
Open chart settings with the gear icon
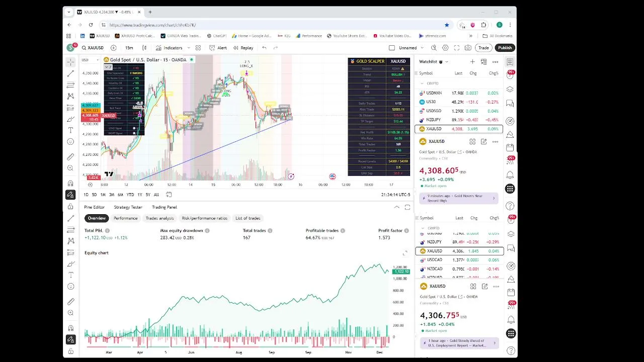[445, 48]
